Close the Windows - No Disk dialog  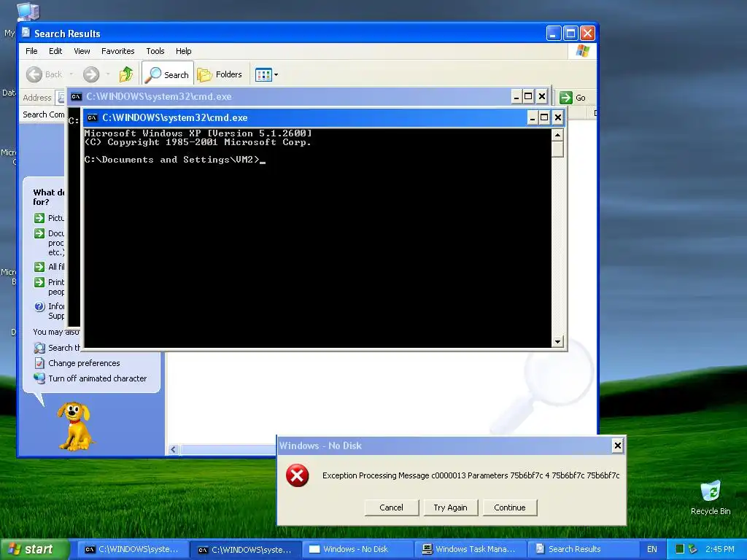click(x=617, y=446)
